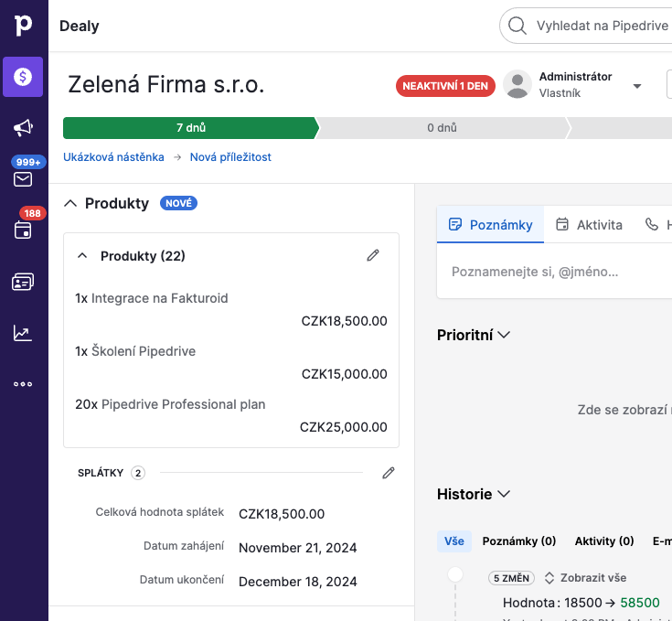The width and height of the screenshot is (672, 621).
Task: Open Campaigns megaphone icon in sidebar
Action: coord(24,128)
